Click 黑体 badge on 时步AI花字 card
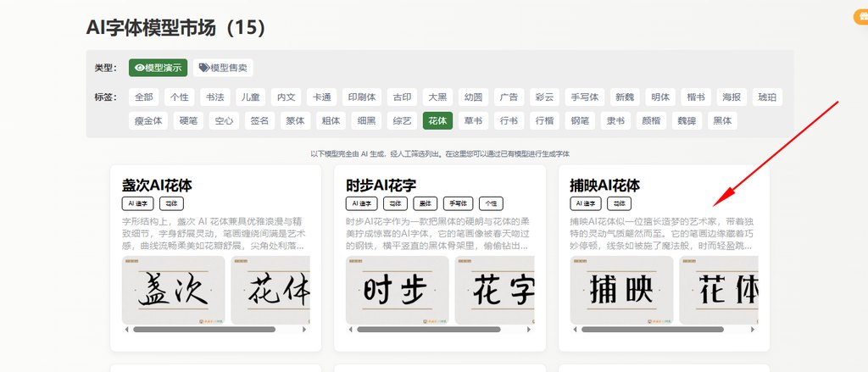This screenshot has width=868, height=372. click(x=426, y=203)
